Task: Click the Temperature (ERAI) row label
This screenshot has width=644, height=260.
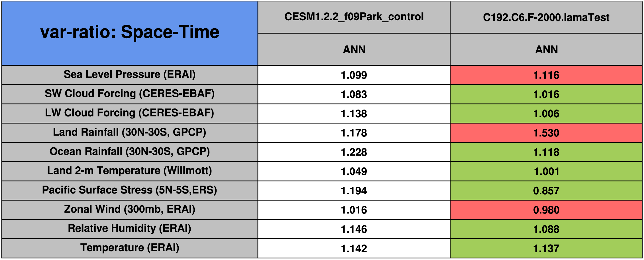Action: [x=130, y=248]
